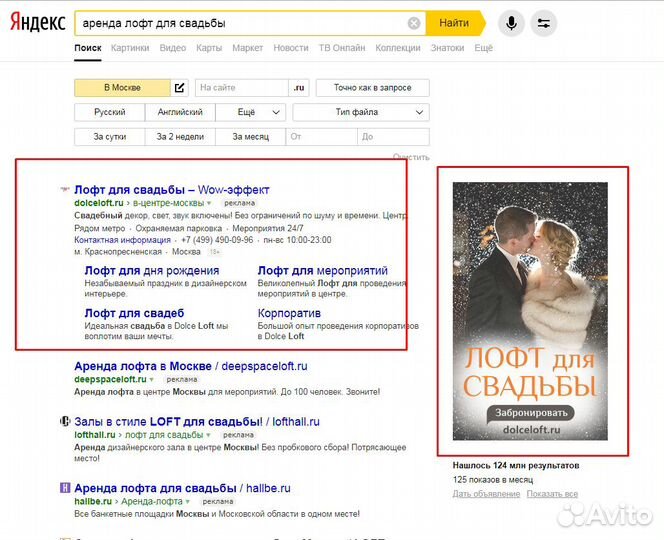Screen dimensions: 664x540
Task: Toggle the В Москве region filter
Action: click(x=122, y=88)
